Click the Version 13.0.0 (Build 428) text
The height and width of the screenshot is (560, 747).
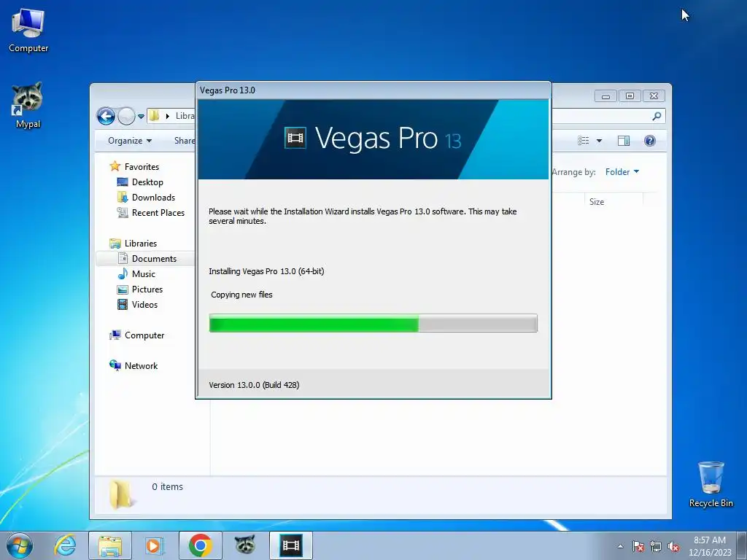pos(254,385)
